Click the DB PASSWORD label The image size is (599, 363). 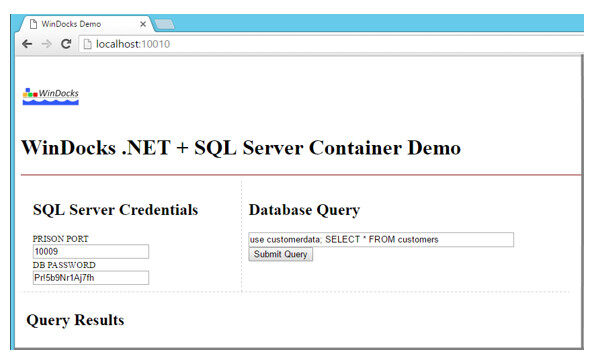[x=64, y=265]
